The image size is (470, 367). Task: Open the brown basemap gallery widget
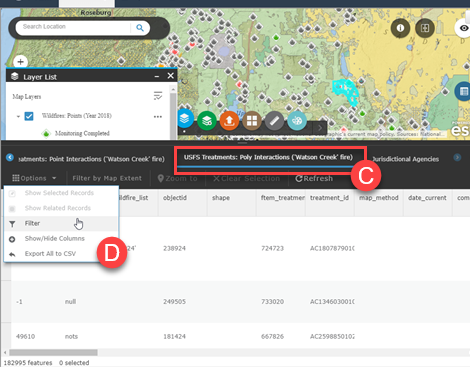point(252,120)
